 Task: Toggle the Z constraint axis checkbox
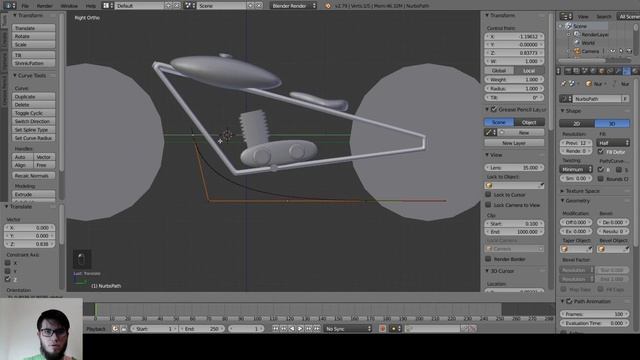pos(8,279)
